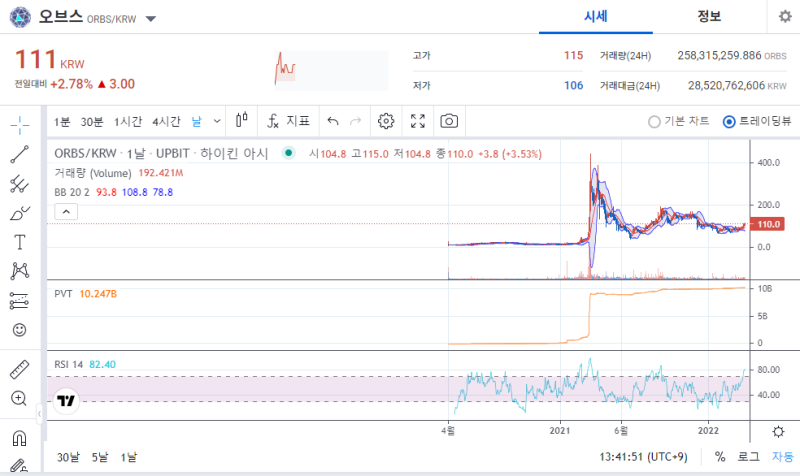Switch to the 시세 tab
The image size is (800, 476).
595,17
